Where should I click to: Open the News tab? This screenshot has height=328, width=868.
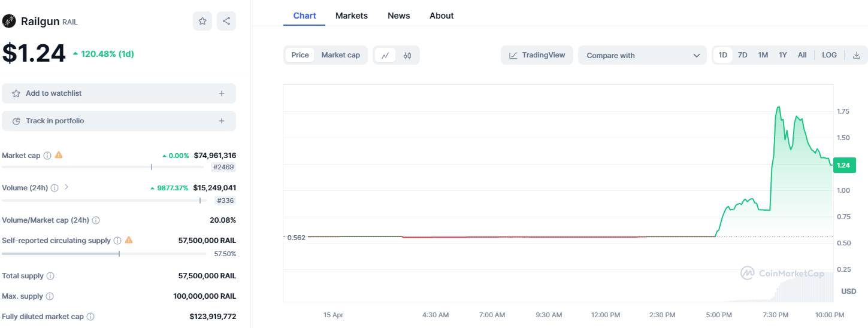click(399, 16)
